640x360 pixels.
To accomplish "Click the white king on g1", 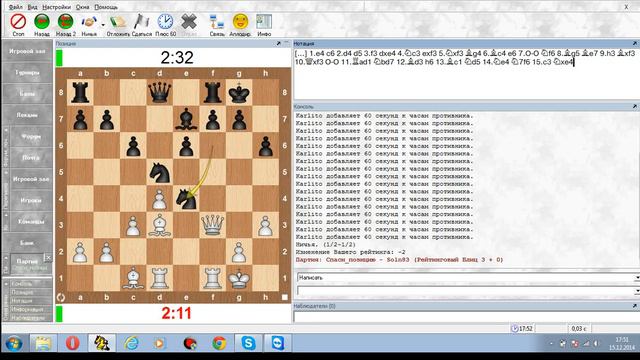I will click(x=239, y=278).
